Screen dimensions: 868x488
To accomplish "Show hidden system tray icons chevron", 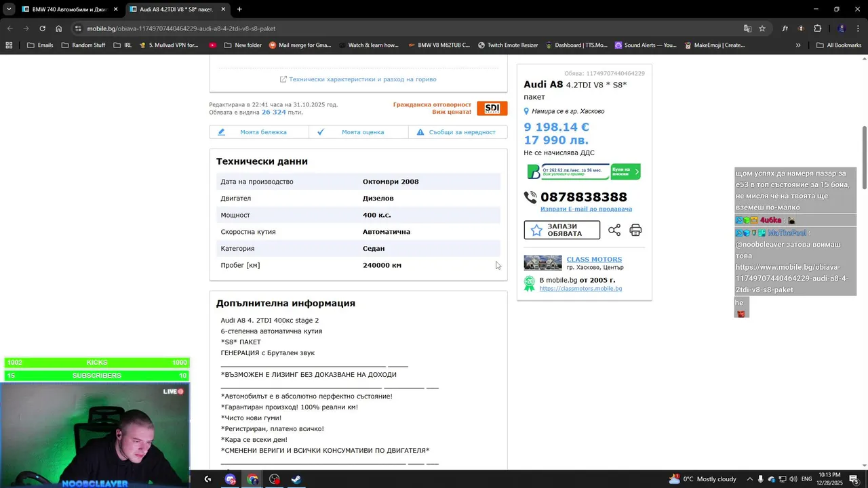I will pos(749,479).
